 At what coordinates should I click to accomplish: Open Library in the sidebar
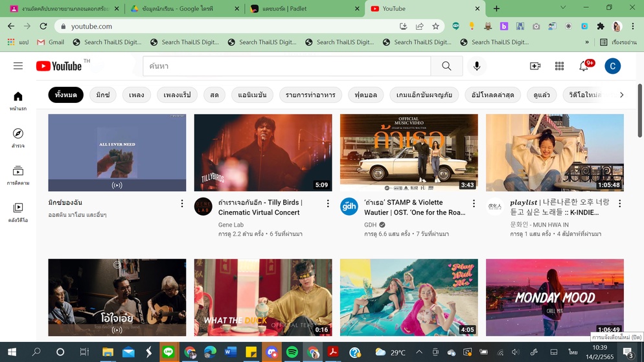[x=18, y=212]
